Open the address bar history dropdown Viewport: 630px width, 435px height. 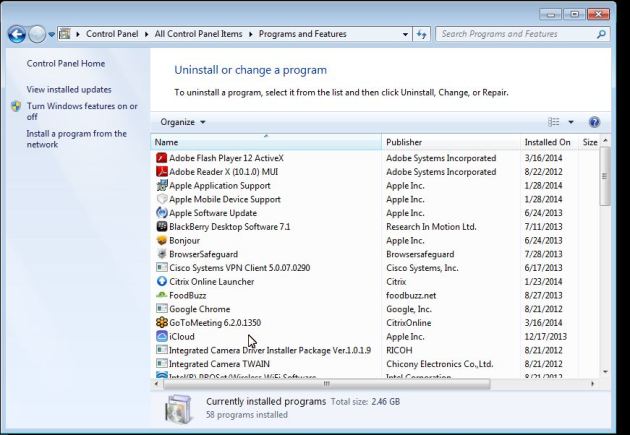click(405, 34)
